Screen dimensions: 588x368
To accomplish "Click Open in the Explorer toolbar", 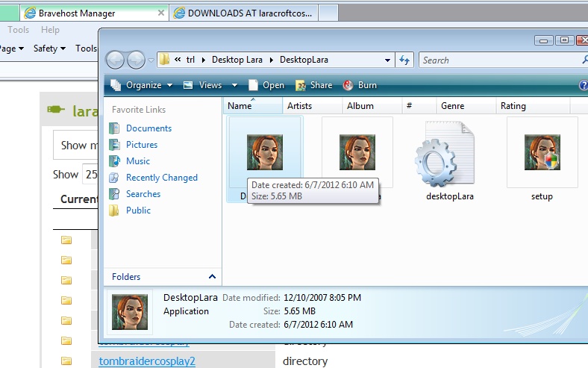I will coord(266,85).
